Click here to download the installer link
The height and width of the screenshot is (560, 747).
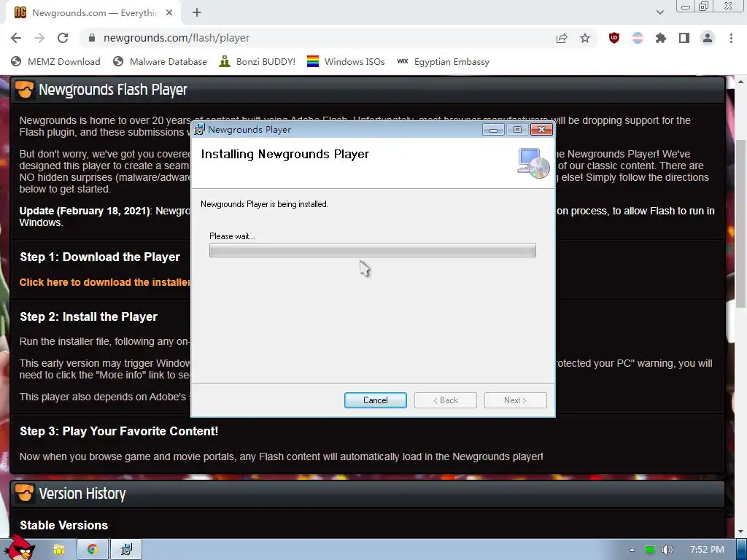point(104,282)
